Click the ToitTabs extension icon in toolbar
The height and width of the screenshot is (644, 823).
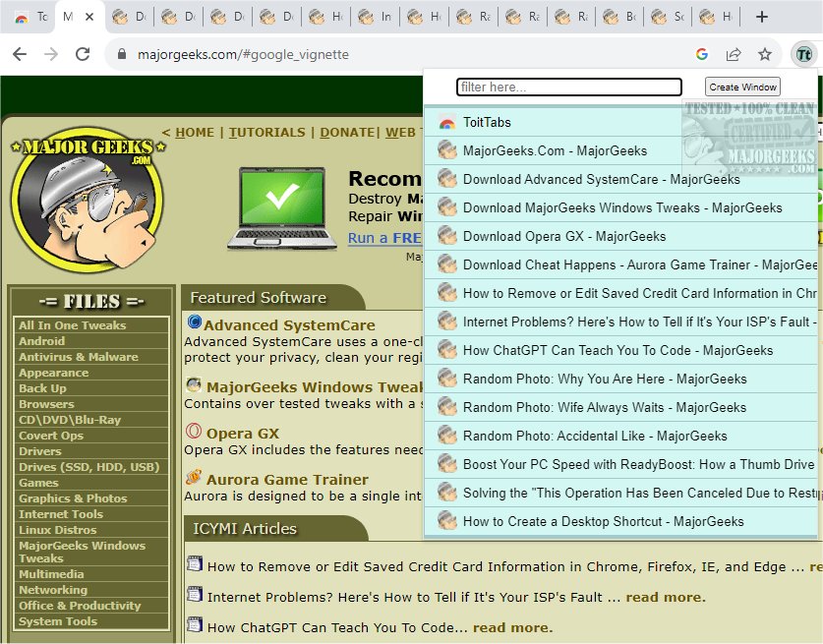tap(804, 54)
